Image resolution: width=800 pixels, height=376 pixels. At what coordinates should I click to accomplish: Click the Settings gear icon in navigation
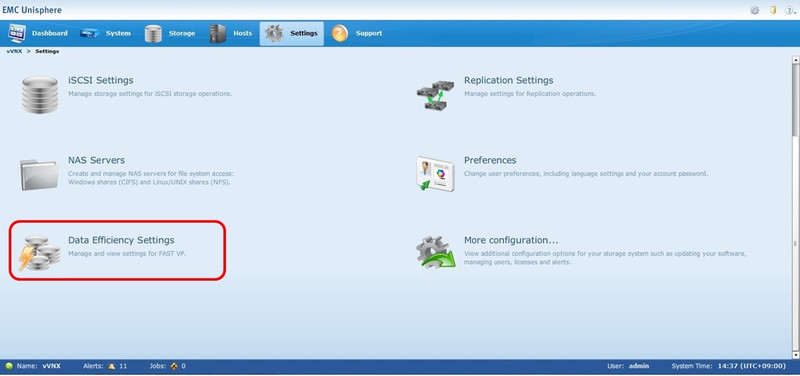coord(274,34)
